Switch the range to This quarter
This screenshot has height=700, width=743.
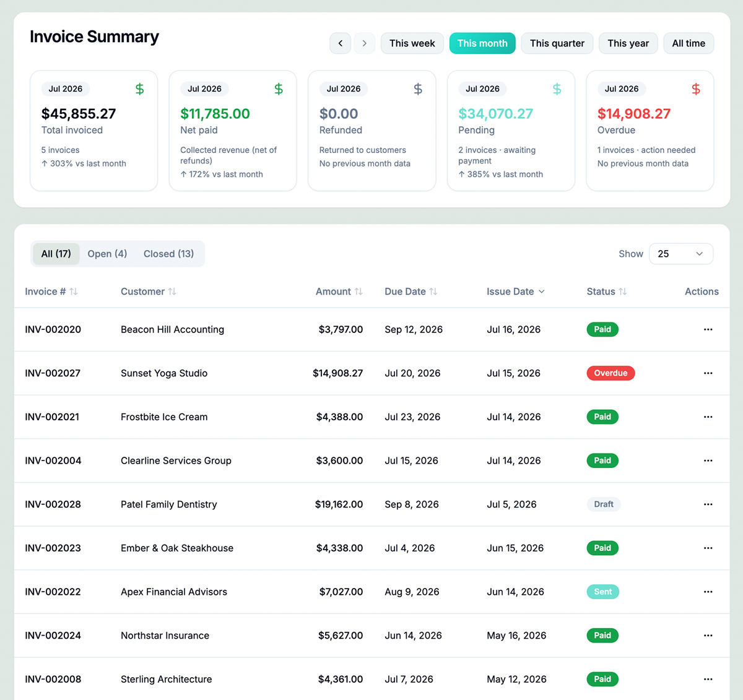coord(557,43)
